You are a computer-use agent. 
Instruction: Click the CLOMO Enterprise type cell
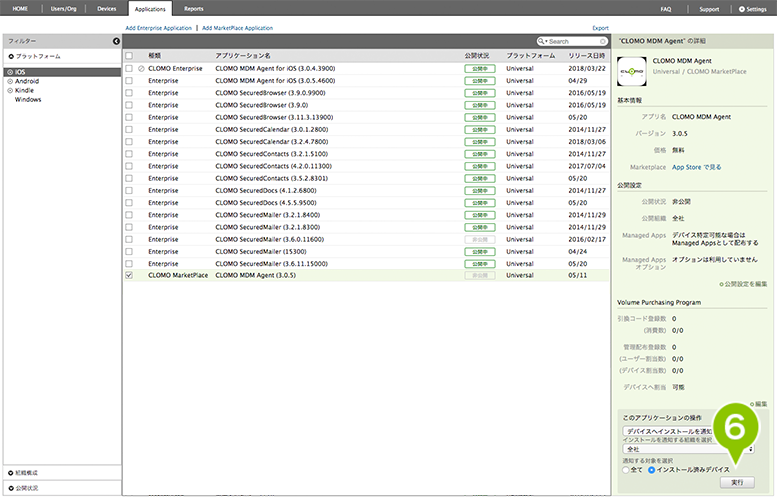click(175, 68)
